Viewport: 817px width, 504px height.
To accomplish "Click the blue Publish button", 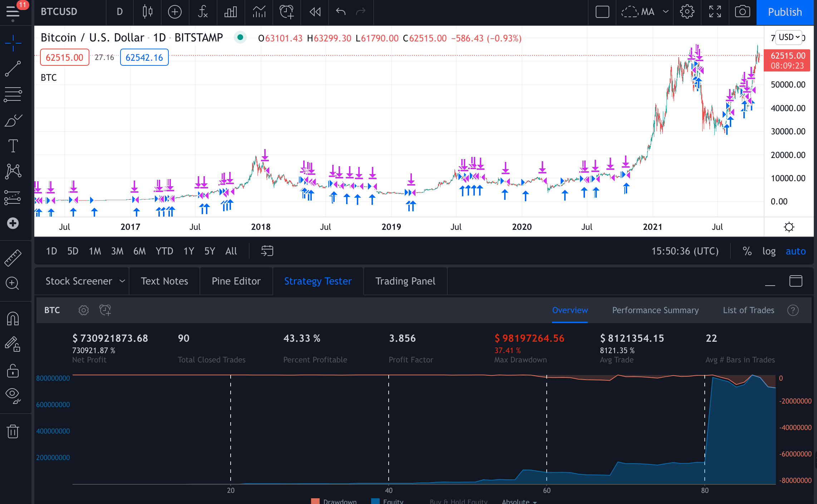I will pyautogui.click(x=785, y=12).
